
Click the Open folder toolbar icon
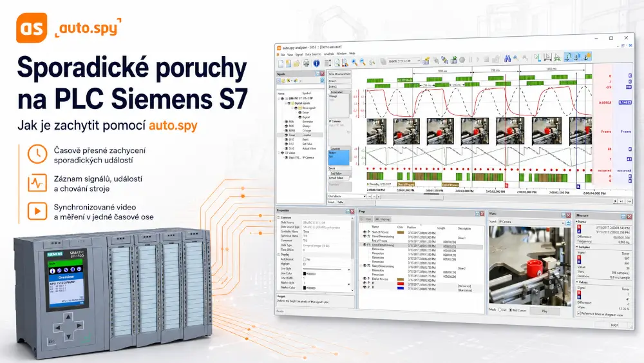(296, 63)
